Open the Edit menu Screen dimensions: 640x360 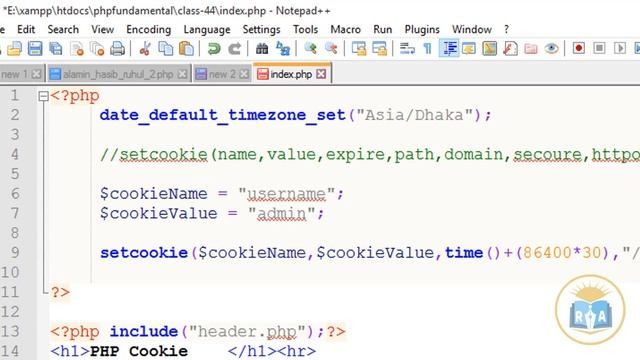(26, 29)
